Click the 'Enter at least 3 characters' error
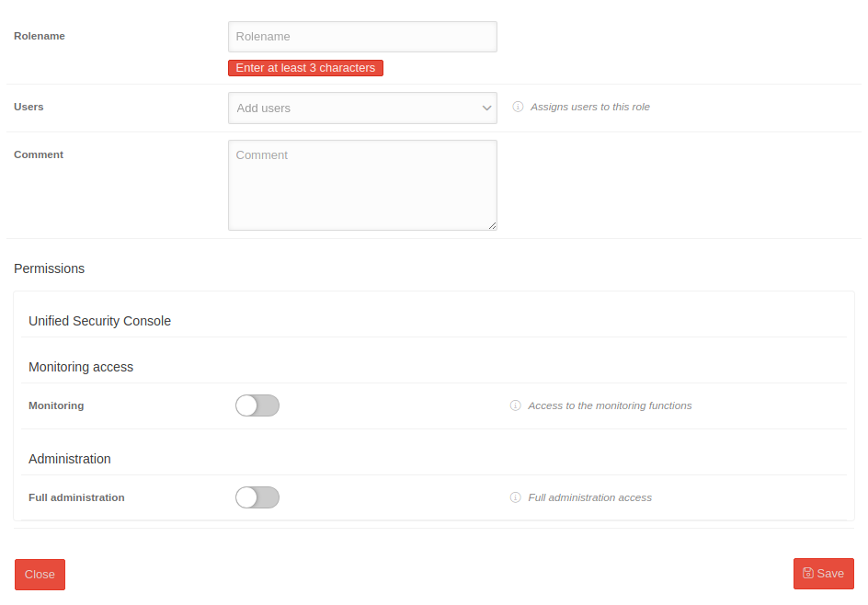The image size is (868, 605). point(305,68)
